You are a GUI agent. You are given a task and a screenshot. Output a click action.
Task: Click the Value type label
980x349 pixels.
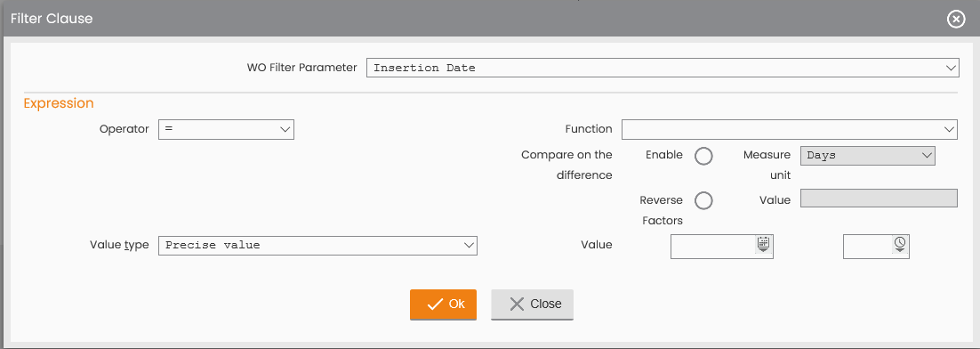click(119, 245)
